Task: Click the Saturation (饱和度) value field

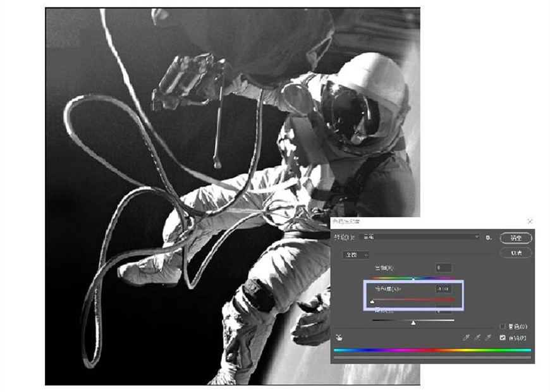Action: [x=443, y=289]
